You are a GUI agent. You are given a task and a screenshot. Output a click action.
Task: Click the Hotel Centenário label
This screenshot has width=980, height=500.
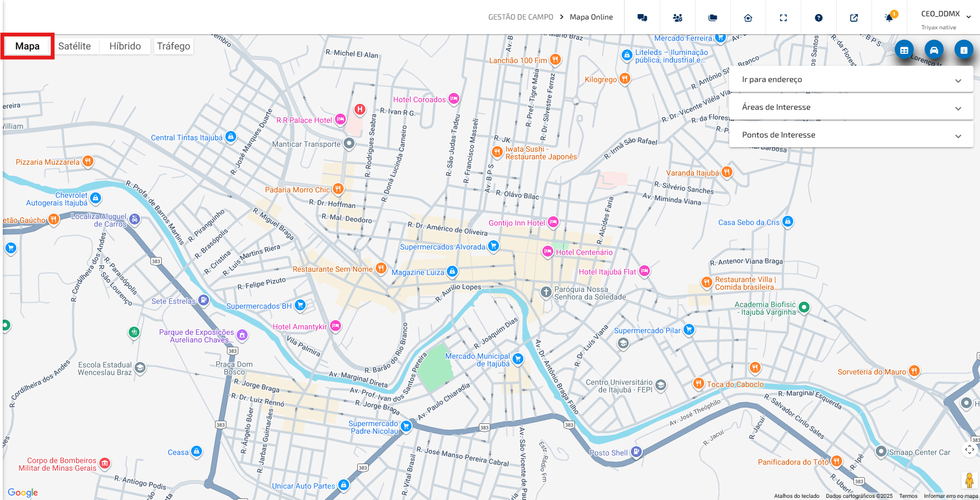click(x=584, y=252)
